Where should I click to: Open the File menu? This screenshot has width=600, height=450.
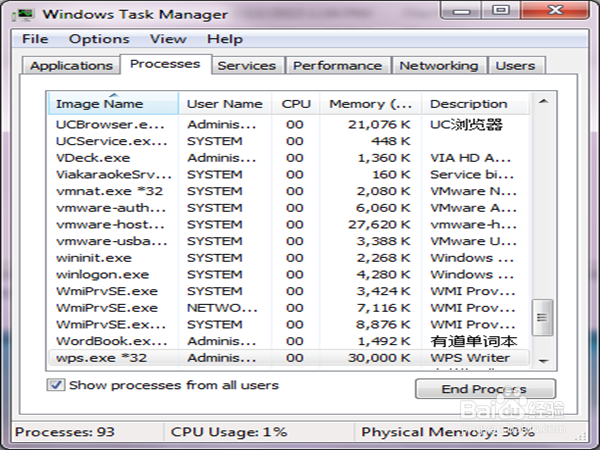pos(35,39)
